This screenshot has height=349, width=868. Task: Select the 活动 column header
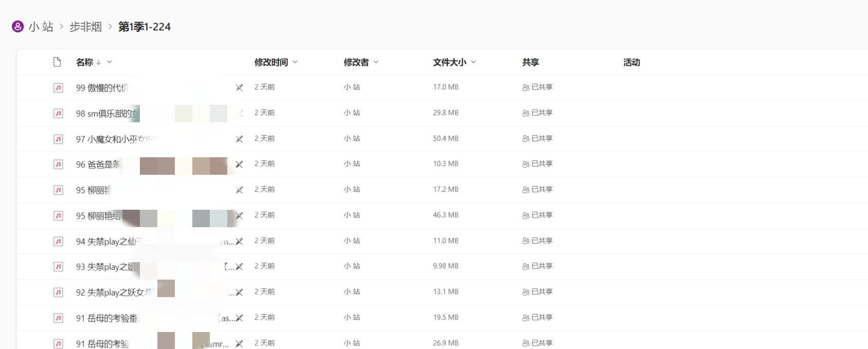(x=631, y=62)
